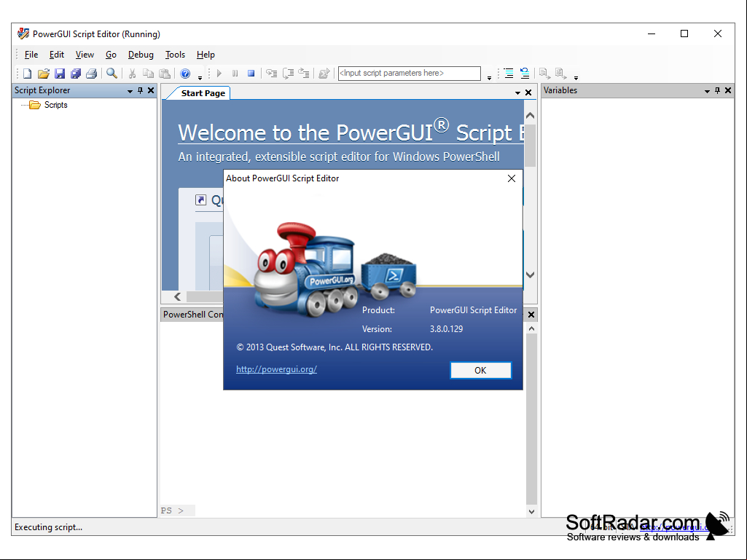Pause script with the break icon
Image resolution: width=747 pixels, height=560 pixels.
tap(235, 74)
